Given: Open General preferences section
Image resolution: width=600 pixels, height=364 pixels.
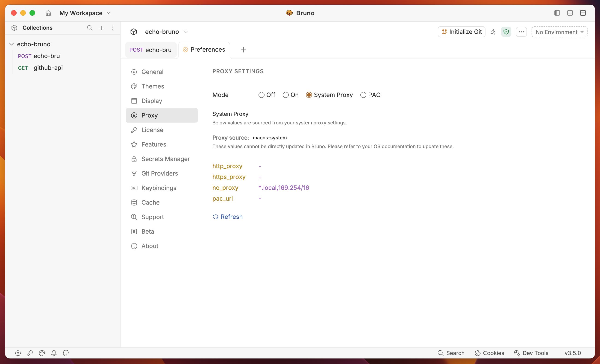Looking at the screenshot, I should click(162, 72).
